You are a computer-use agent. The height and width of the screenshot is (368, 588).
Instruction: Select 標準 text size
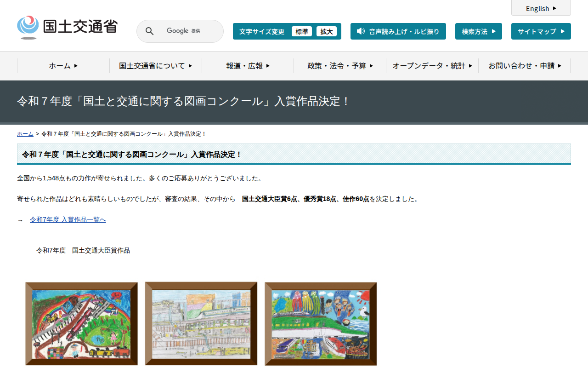tap(302, 31)
